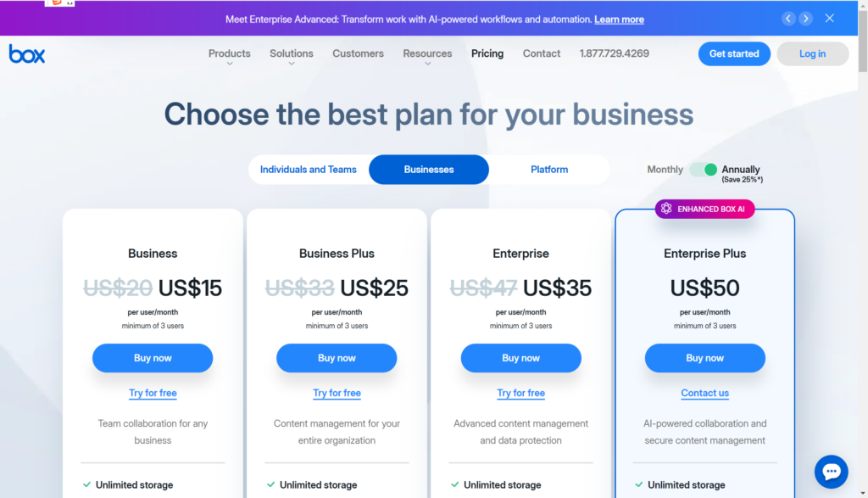Select the Annually billing label

[741, 169]
